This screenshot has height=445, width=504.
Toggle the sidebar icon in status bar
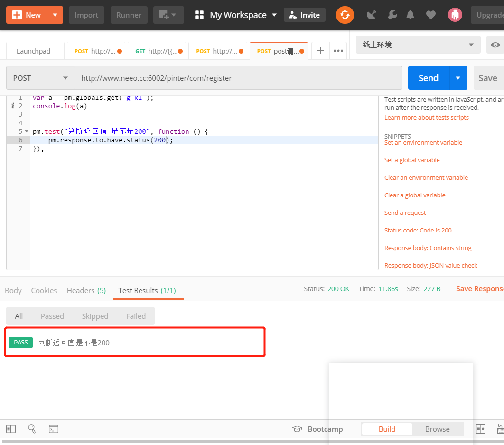click(11, 428)
